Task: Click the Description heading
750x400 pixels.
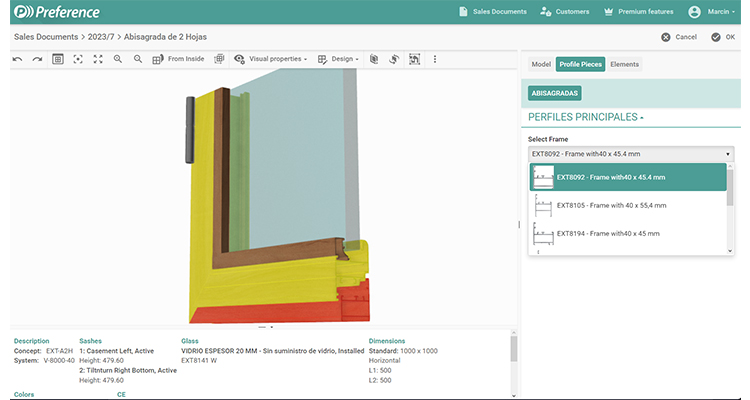Action: click(x=32, y=341)
